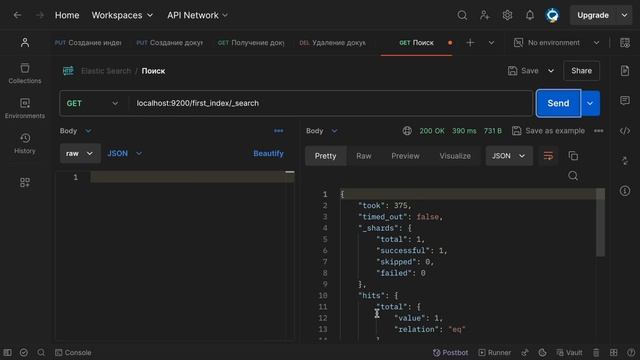Image resolution: width=640 pixels, height=360 pixels.
Task: Open the network globe icon in response bar
Action: pos(407,131)
